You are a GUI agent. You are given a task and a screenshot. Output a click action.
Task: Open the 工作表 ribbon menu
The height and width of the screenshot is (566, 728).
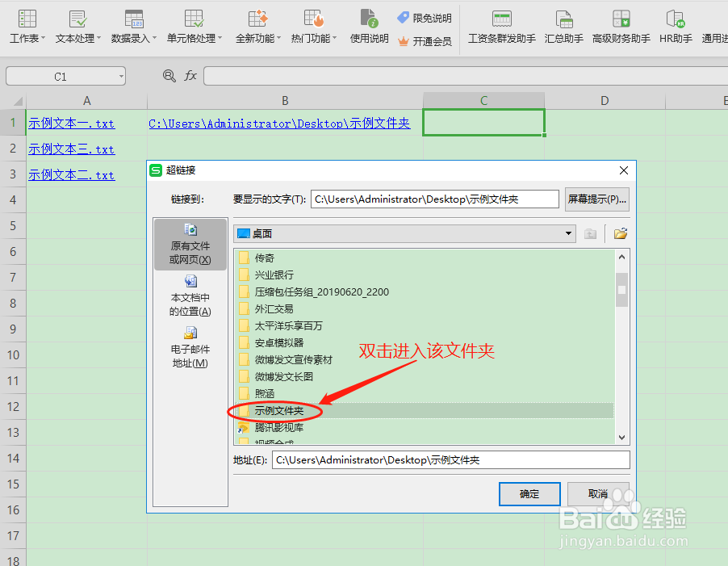tap(27, 27)
